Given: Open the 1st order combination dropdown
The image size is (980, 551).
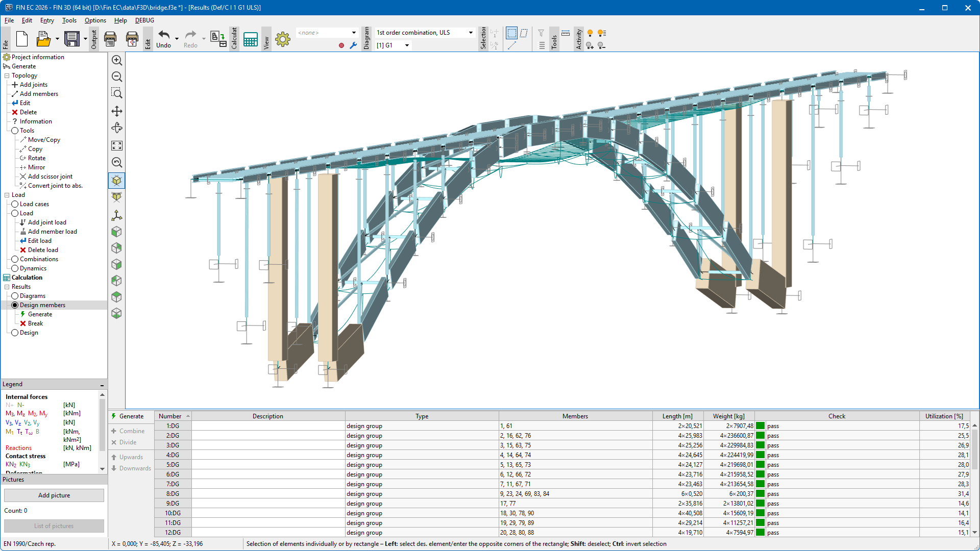Looking at the screenshot, I should tap(471, 33).
